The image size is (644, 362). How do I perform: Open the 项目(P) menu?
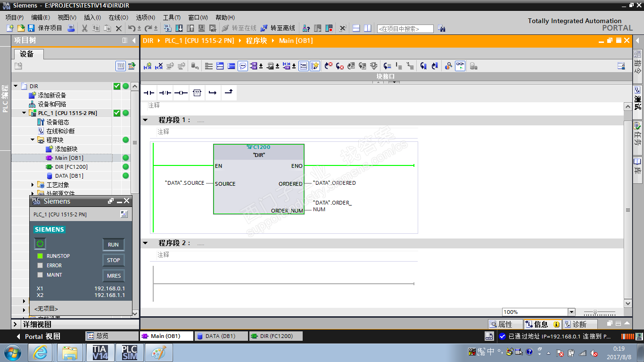[15, 17]
